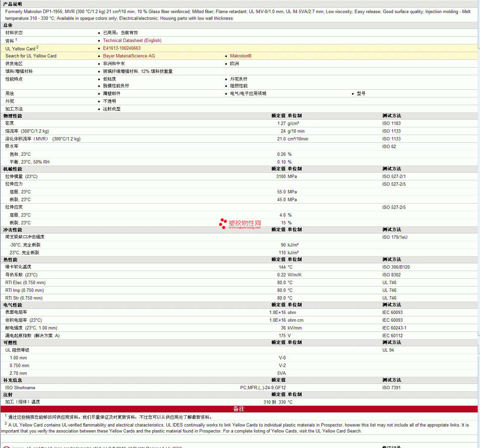Click the test method ISO 8302
The width and height of the screenshot is (480, 448).
click(x=392, y=275)
